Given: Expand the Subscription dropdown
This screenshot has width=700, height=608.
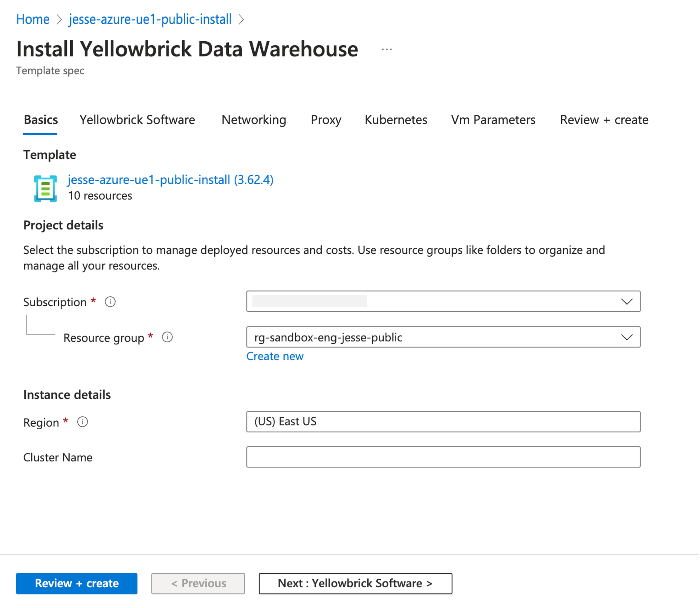Looking at the screenshot, I should pos(443,301).
